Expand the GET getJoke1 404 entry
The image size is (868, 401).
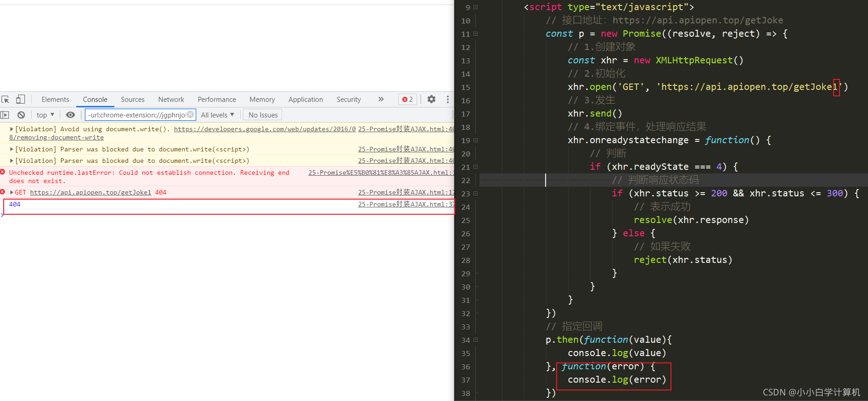(x=11, y=192)
